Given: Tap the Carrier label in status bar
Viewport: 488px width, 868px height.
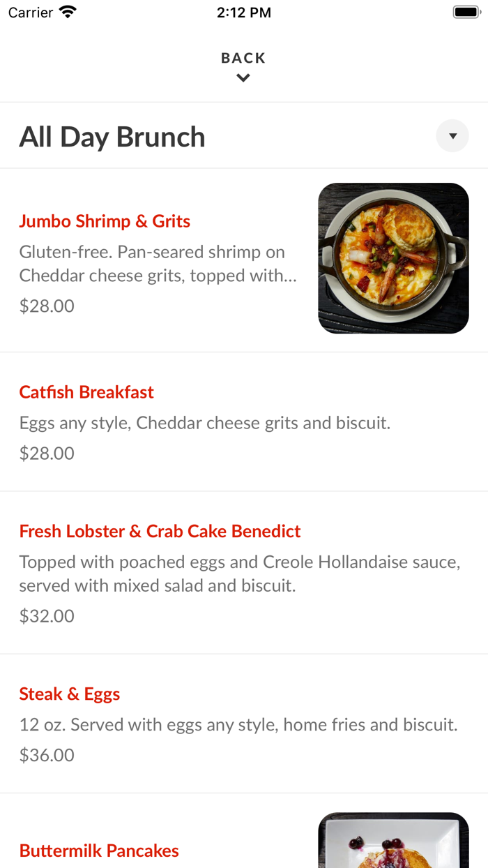Looking at the screenshot, I should click(29, 12).
